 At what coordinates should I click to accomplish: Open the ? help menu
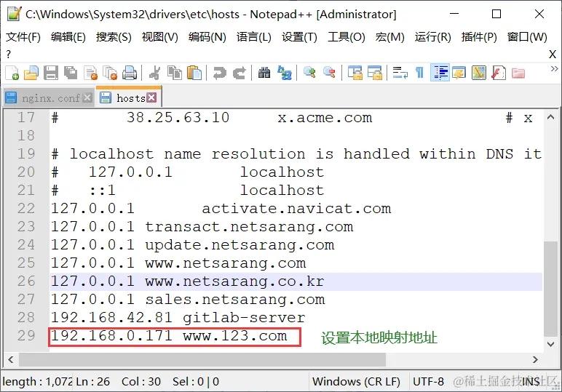pyautogui.click(x=9, y=55)
